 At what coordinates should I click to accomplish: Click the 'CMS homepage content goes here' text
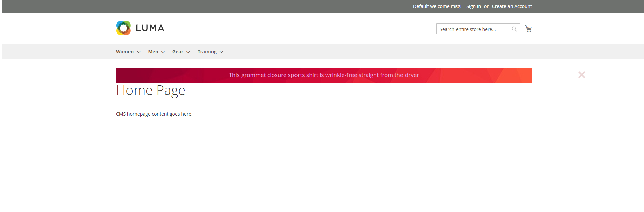(x=154, y=114)
